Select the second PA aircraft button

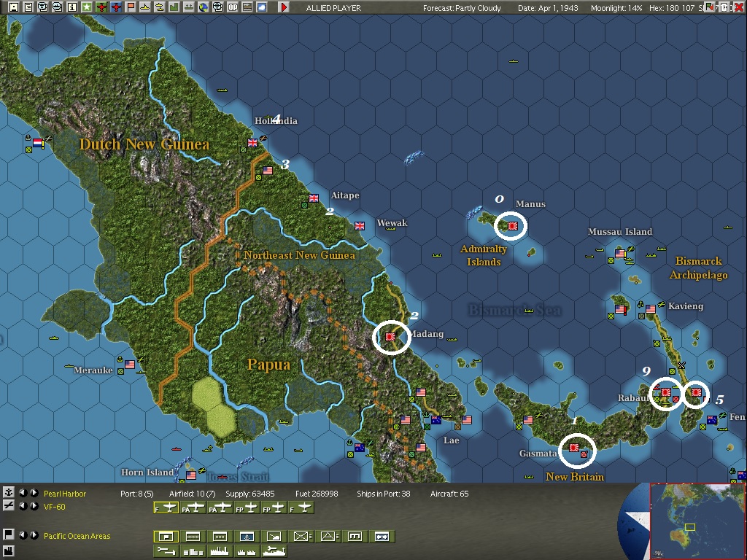coord(220,508)
